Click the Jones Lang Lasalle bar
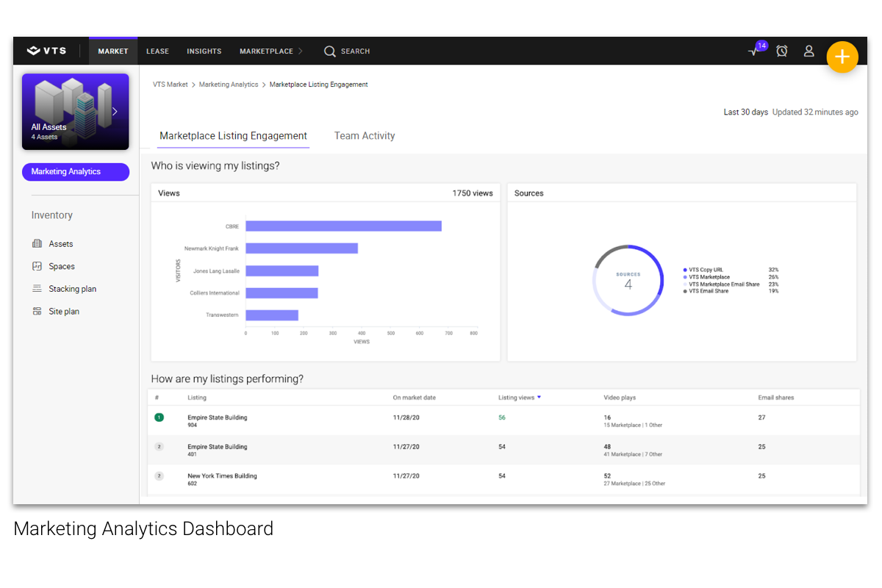The width and height of the screenshot is (882, 588). (282, 271)
